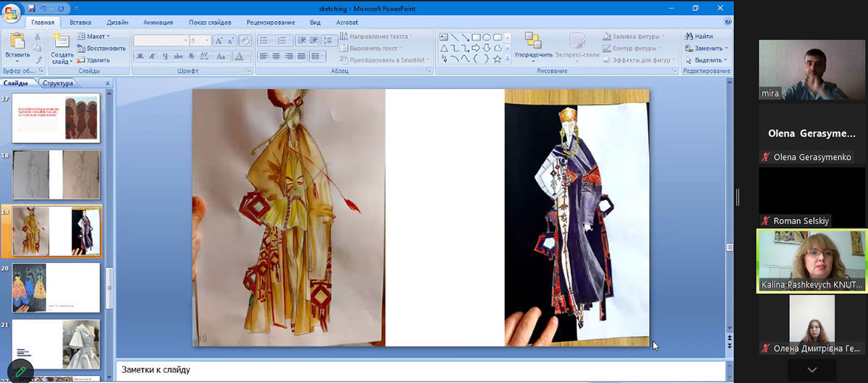Image resolution: width=868 pixels, height=383 pixels.
Task: Apply numbered list
Action: coord(284,40)
